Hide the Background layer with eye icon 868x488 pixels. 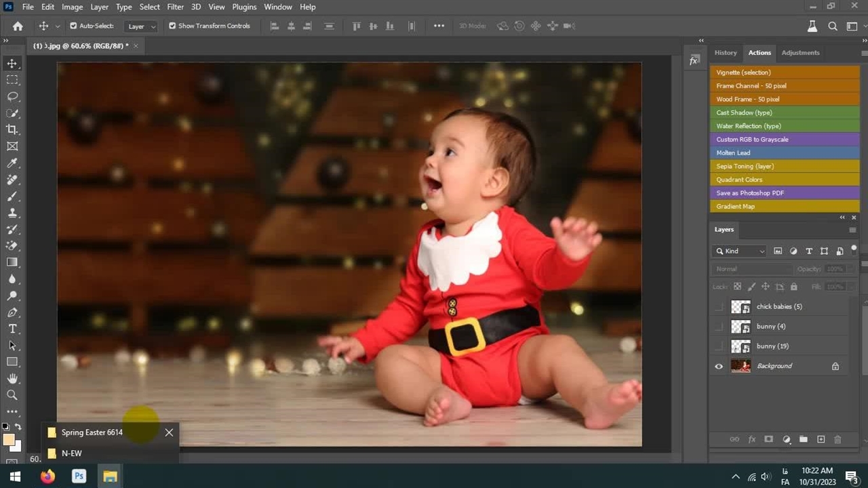719,366
